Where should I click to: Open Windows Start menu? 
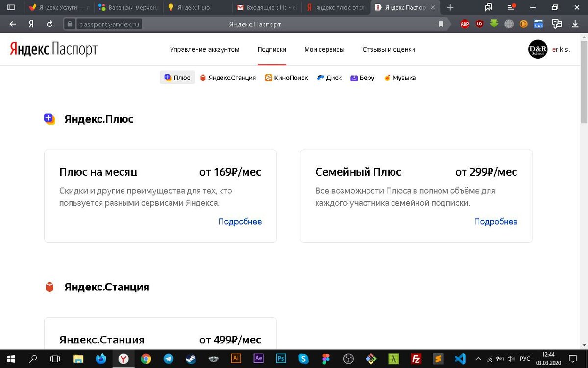click(11, 358)
